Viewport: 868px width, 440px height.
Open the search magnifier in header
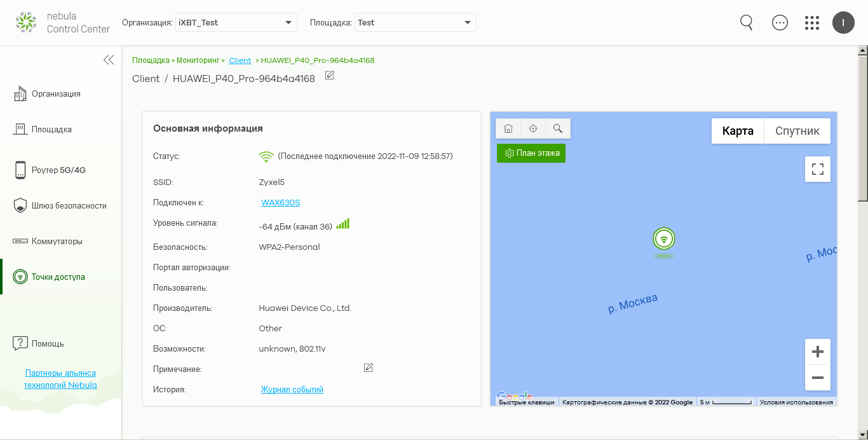tap(747, 22)
